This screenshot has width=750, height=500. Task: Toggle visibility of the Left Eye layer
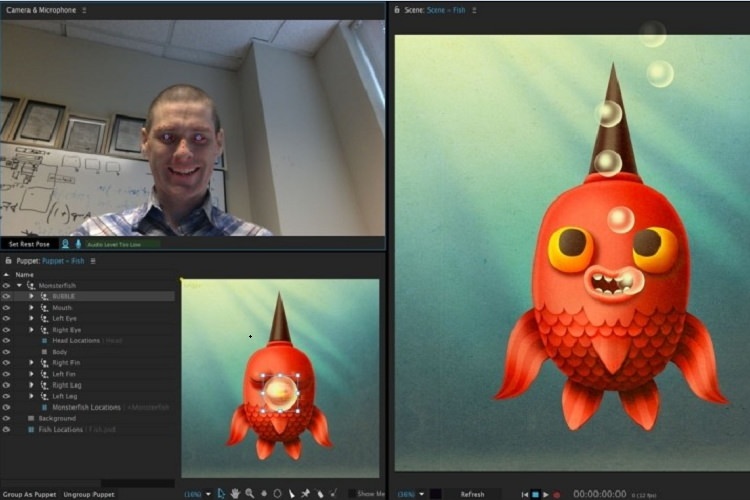coord(6,319)
